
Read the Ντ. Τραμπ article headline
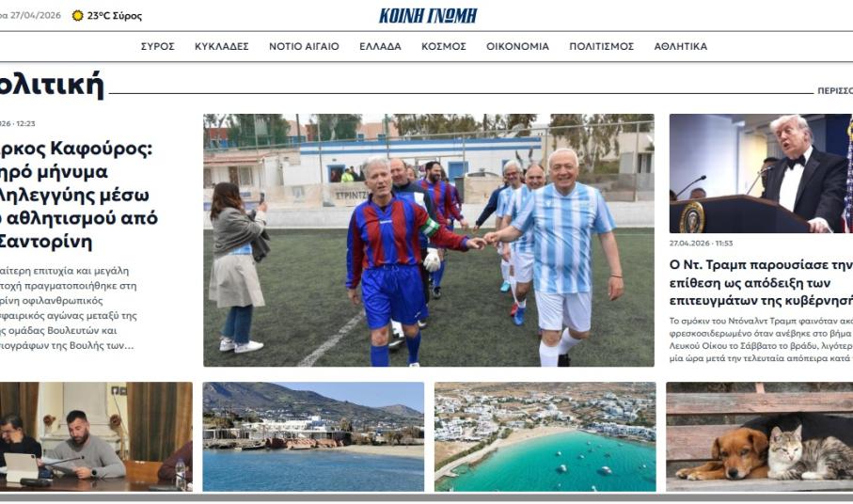[x=761, y=283]
